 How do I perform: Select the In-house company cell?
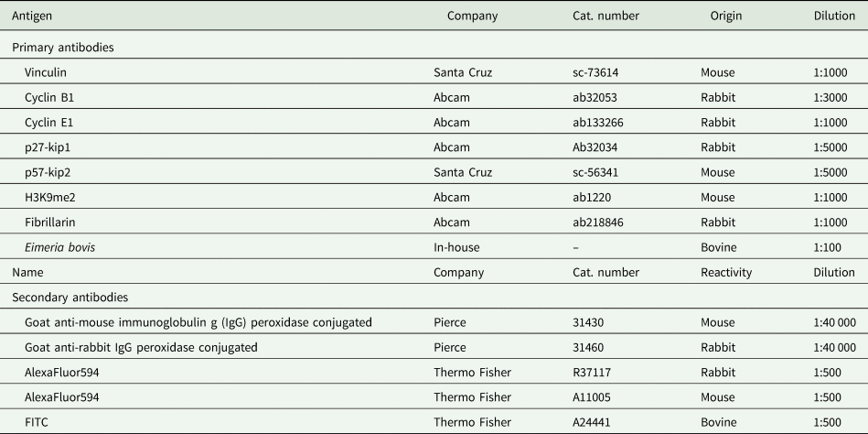coord(456,247)
